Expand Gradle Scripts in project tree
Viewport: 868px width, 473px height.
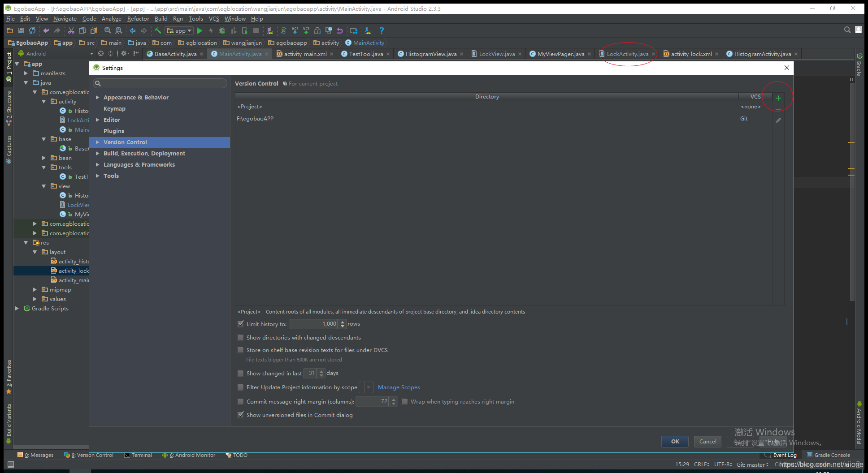pos(17,308)
